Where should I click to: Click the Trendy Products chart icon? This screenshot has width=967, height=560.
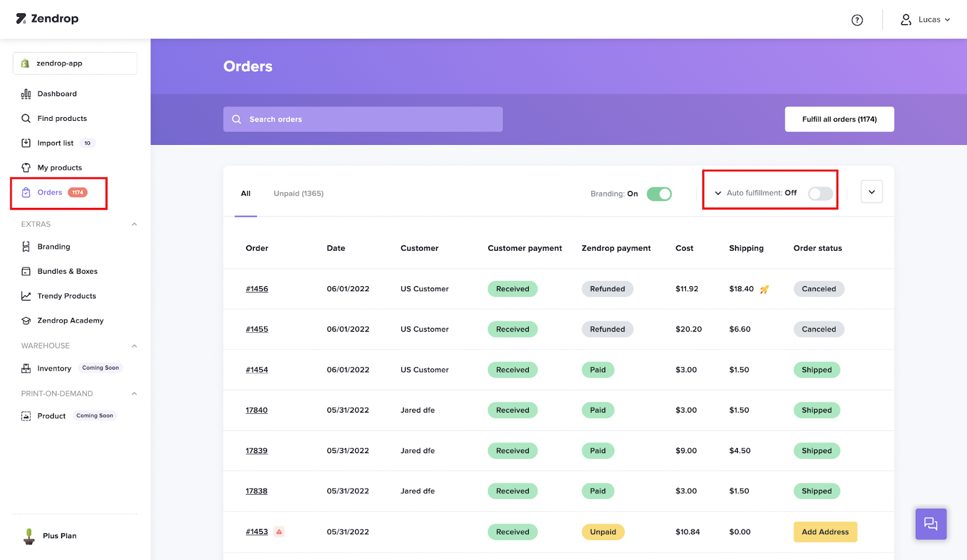pyautogui.click(x=26, y=296)
